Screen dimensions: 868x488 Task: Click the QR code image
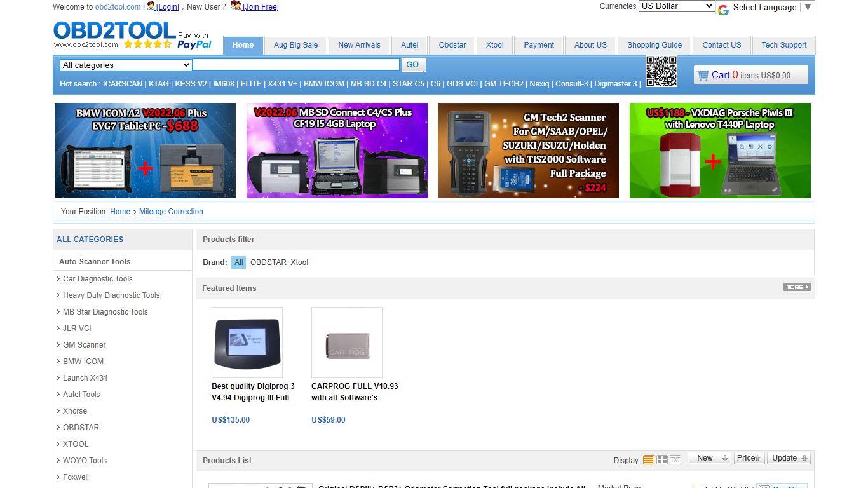[661, 71]
